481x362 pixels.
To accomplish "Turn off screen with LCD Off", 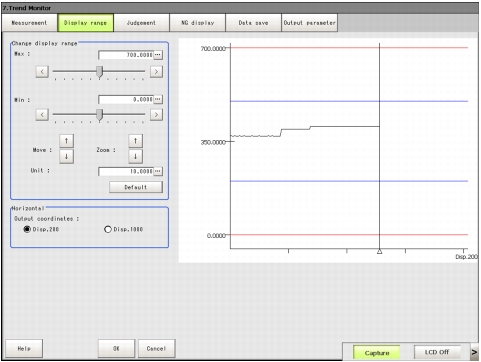I will point(437,352).
